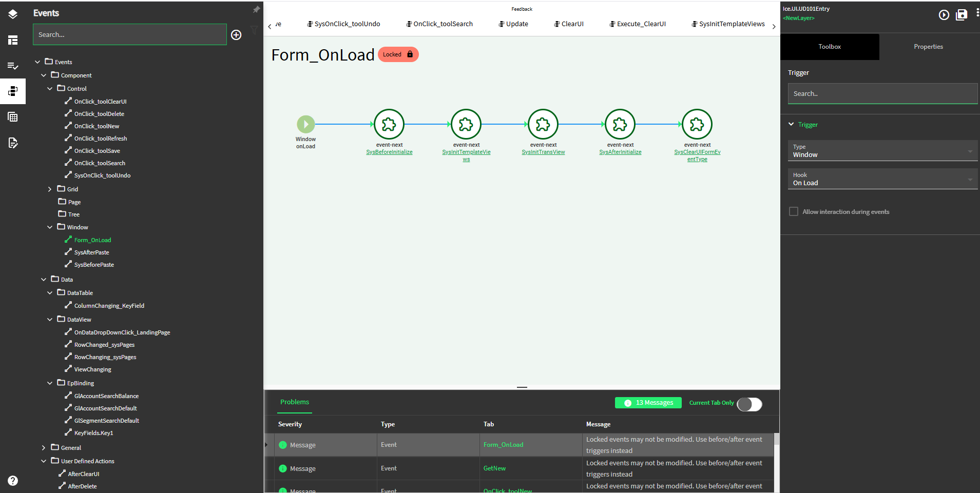Switch to the SysInitTemplateViews tab
Image resolution: width=980 pixels, height=493 pixels.
(x=728, y=24)
